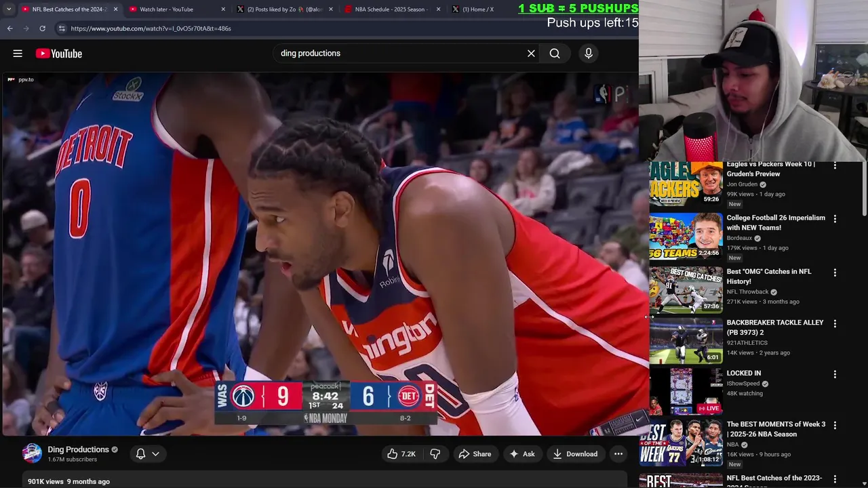Open the tab search dropdown arrow

9,9
